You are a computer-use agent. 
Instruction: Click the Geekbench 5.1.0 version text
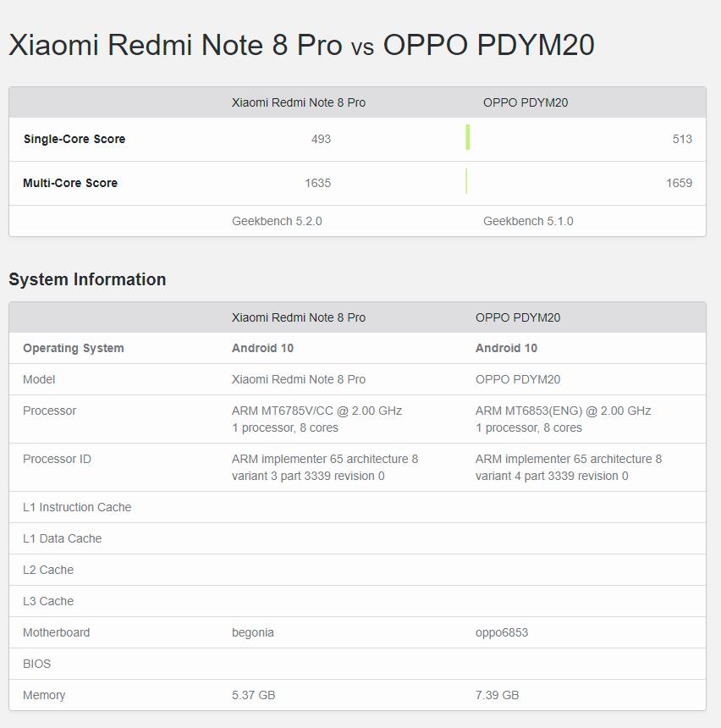tap(528, 221)
